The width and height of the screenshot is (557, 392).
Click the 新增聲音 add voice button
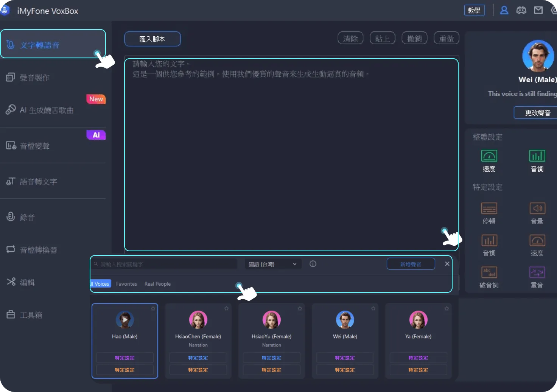tap(411, 264)
